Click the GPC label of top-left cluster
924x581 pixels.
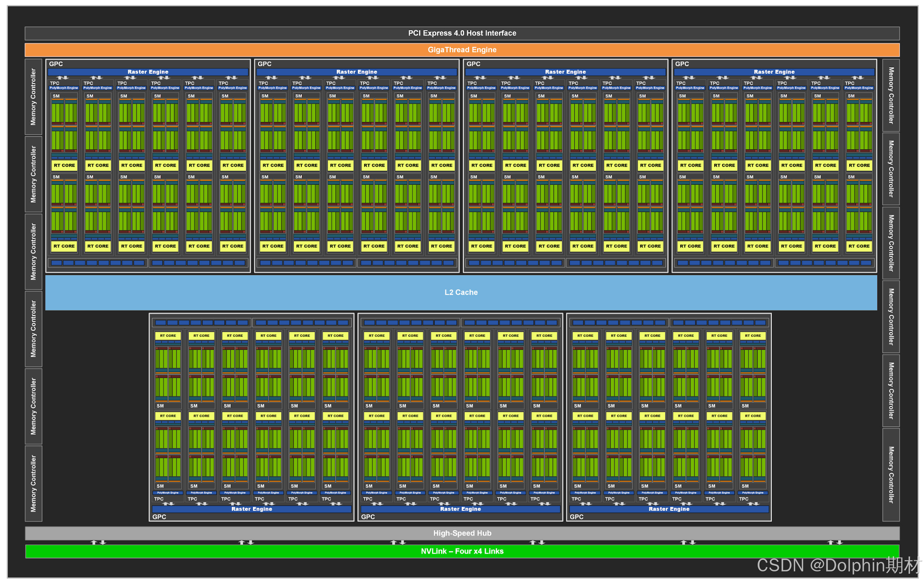coord(56,64)
